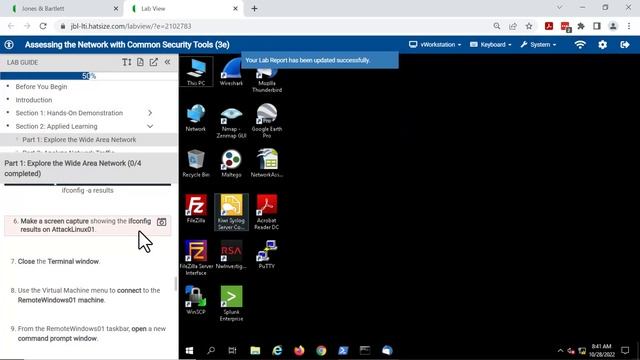Viewport: 640px width, 360px height.
Task: Launch Maltego from the desktop
Action: [x=231, y=164]
